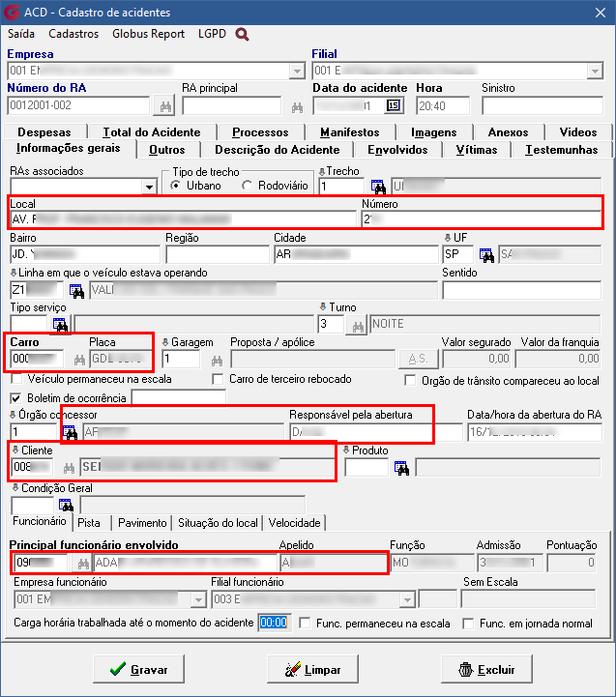
Task: Uncheck Boletim de ocorrência checkbox
Action: coord(16,398)
